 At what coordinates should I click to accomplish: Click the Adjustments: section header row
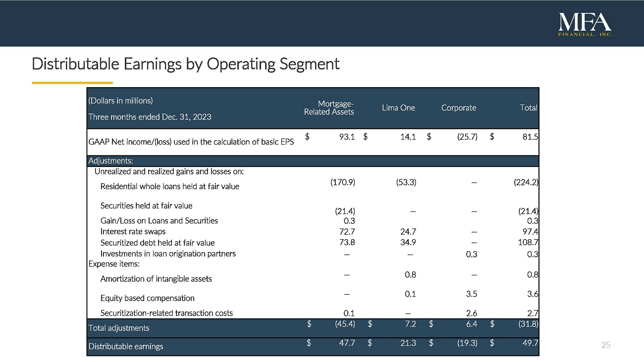[x=110, y=161]
